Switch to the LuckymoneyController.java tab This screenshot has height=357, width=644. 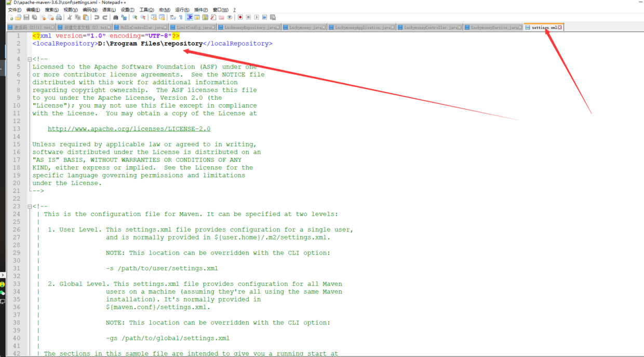[x=430, y=27]
